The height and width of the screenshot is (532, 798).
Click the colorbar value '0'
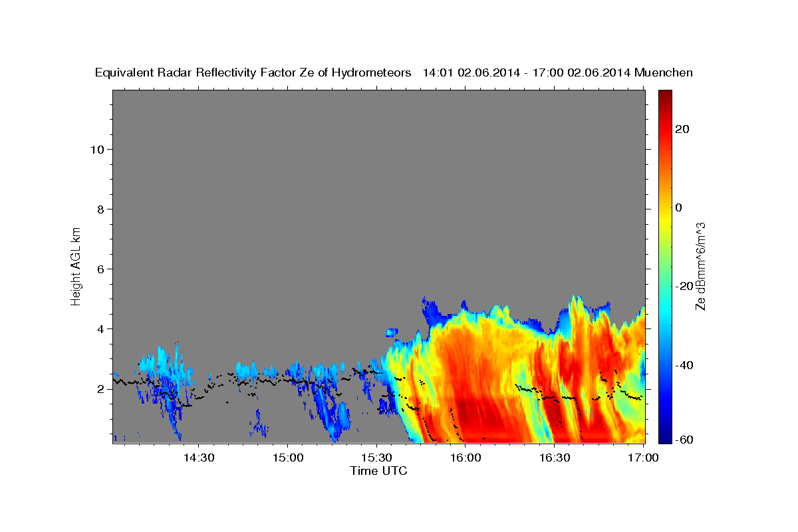tap(678, 207)
